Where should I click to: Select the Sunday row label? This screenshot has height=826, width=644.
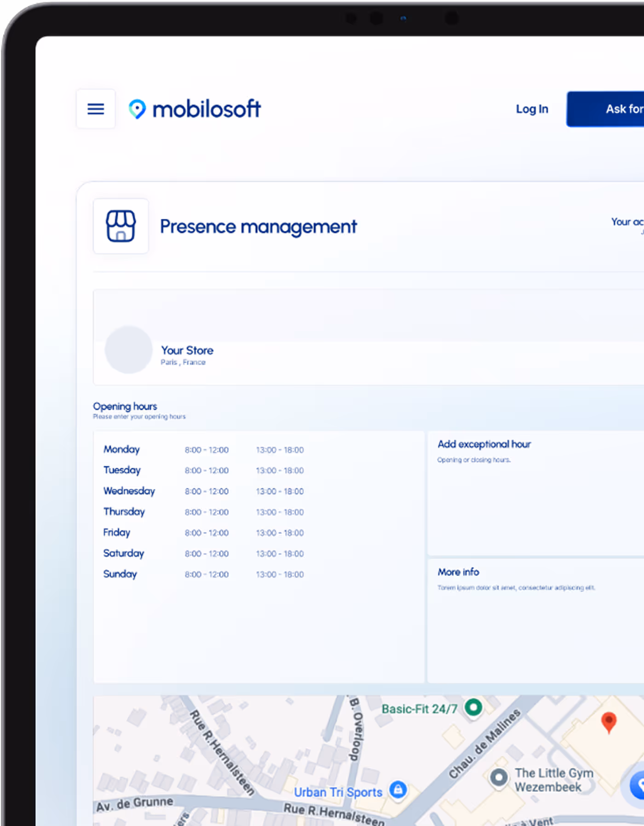(120, 574)
